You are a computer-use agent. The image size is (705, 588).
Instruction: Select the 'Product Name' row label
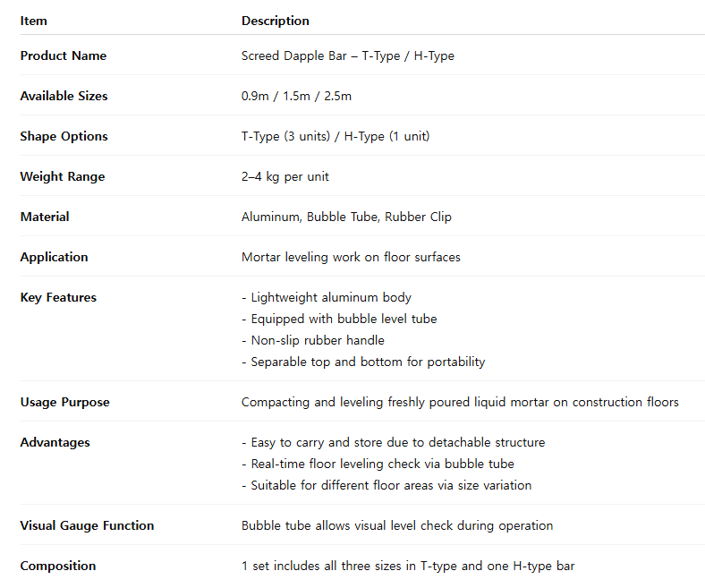tap(64, 55)
